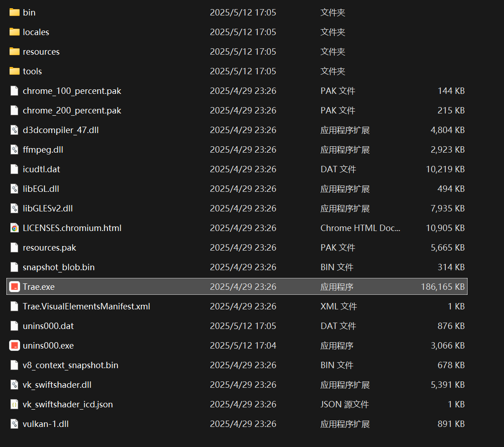Select the locales folder icon
Viewport: 504px width, 447px height.
coord(15,32)
